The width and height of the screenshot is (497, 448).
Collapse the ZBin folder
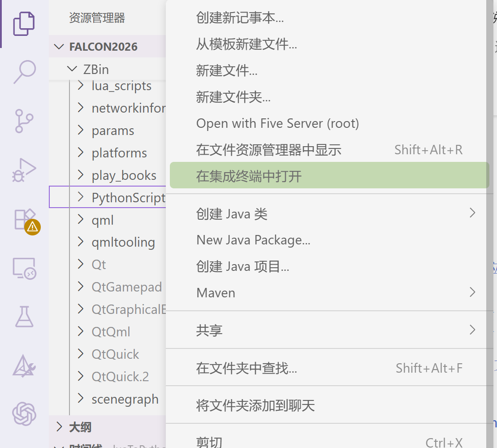point(72,69)
